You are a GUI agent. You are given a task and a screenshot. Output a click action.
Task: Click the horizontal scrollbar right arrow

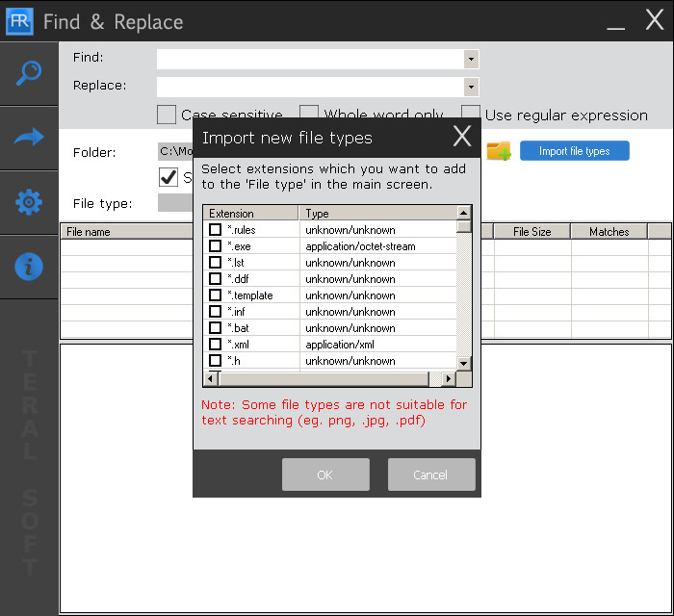click(449, 378)
